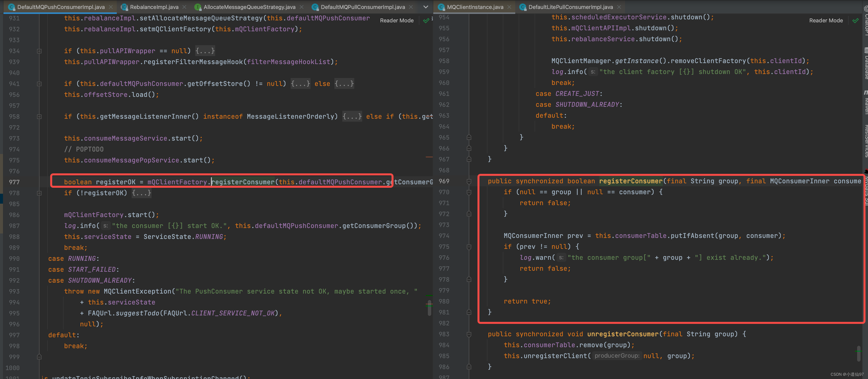Open the AllocateMessageQueueStrategy.java tab
This screenshot has width=868, height=379.
click(249, 7)
